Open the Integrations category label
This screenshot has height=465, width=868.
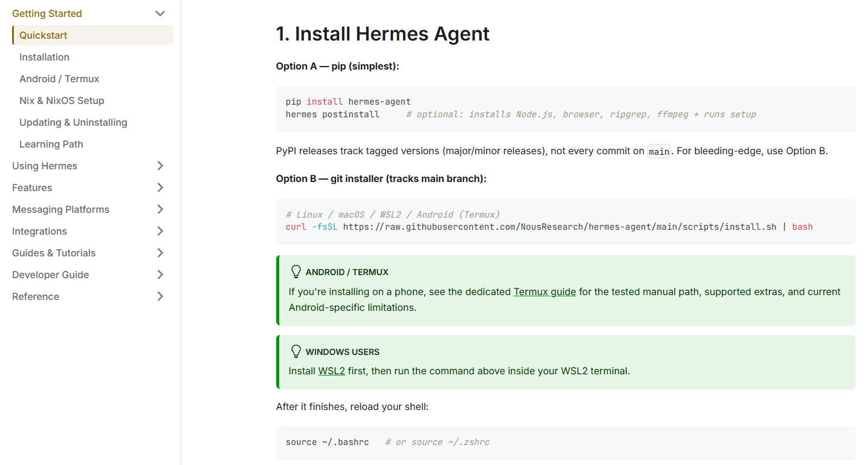pos(39,231)
